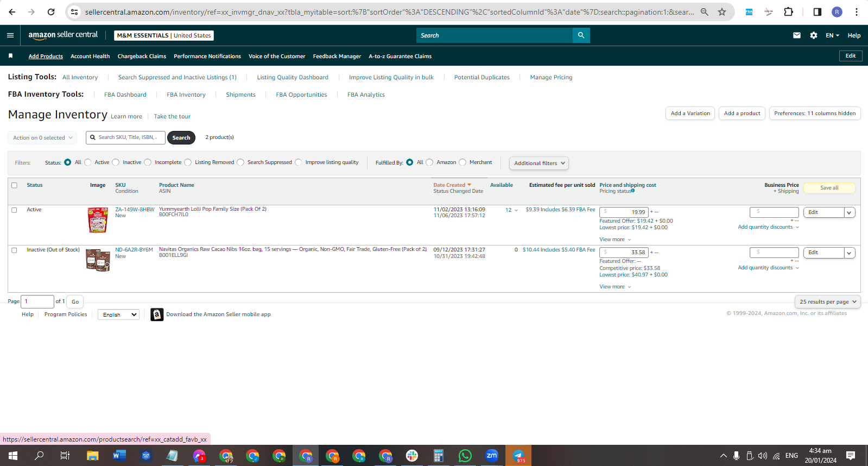Select the Incomplete status filter
Viewport: 868px width, 466px height.
pos(148,162)
